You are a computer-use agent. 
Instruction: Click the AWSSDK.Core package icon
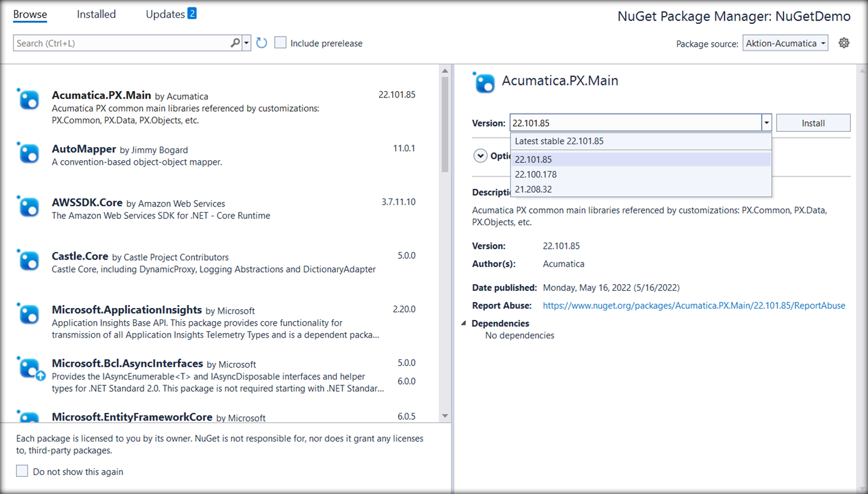(x=29, y=206)
